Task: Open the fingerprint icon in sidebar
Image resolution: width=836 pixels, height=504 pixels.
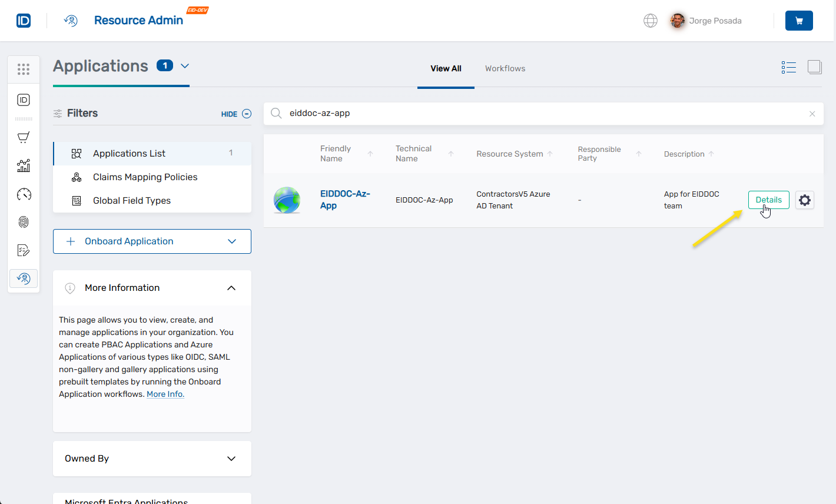Action: pos(24,222)
